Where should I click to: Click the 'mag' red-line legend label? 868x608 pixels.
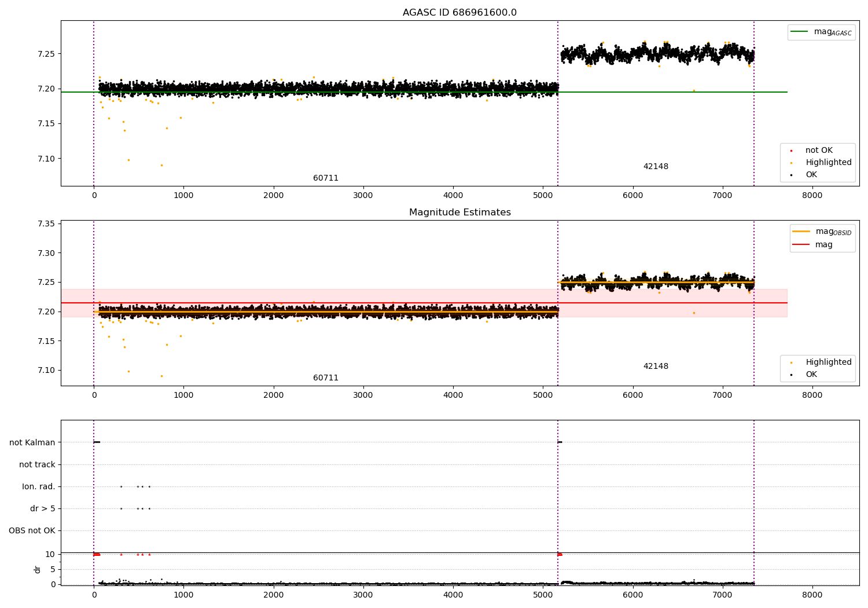pos(824,245)
